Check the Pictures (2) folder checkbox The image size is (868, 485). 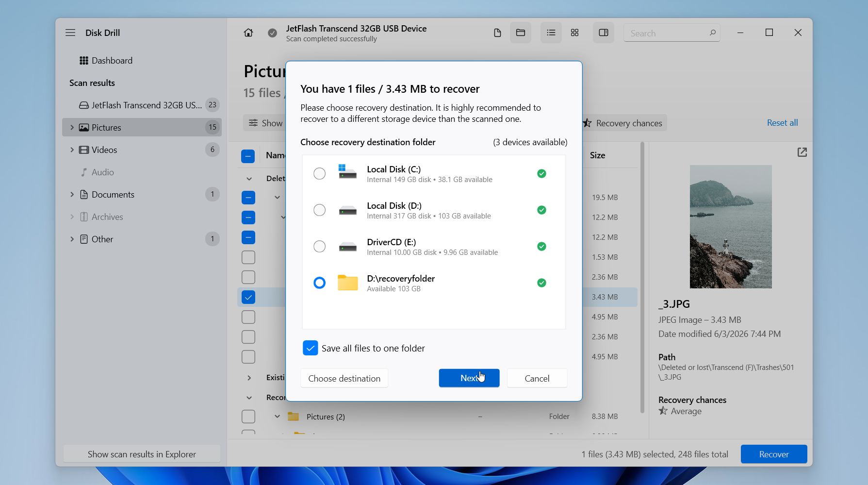(x=248, y=417)
